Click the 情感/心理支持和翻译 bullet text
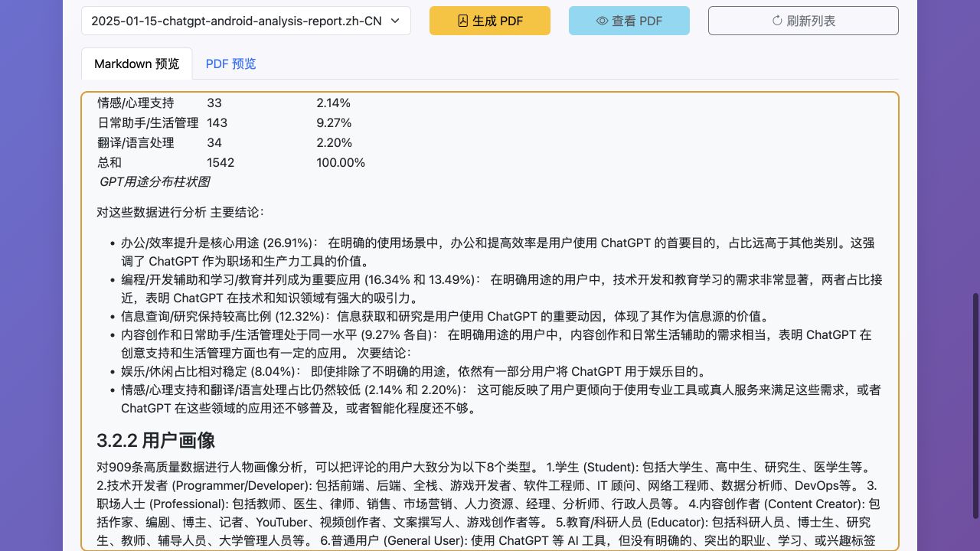Image resolution: width=980 pixels, height=551 pixels. click(x=501, y=399)
